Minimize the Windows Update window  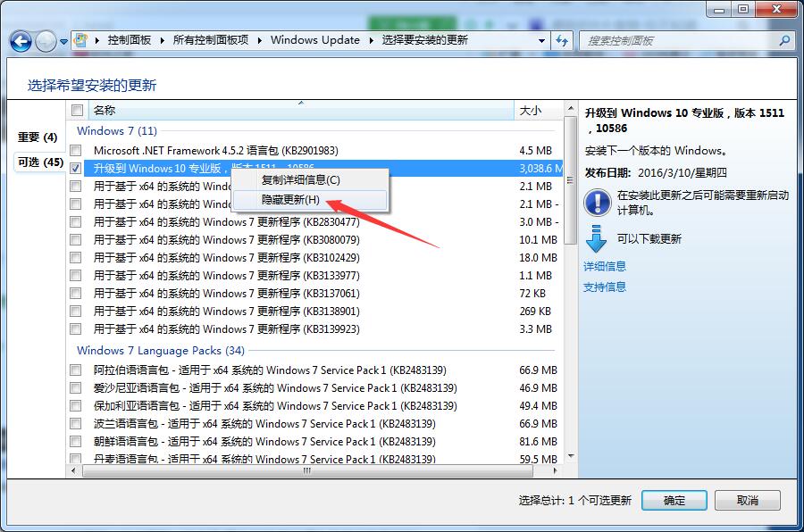click(x=719, y=9)
